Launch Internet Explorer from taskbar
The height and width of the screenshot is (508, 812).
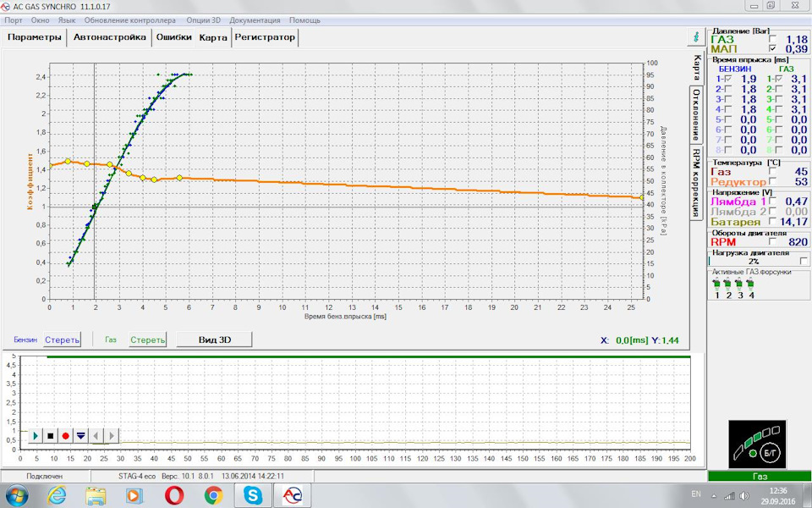tap(57, 496)
